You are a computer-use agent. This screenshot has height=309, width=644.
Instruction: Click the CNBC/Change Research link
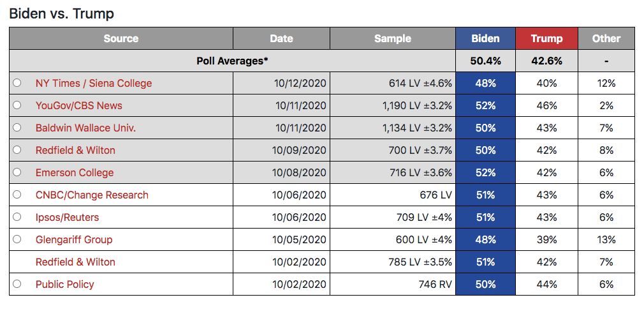pyautogui.click(x=92, y=195)
